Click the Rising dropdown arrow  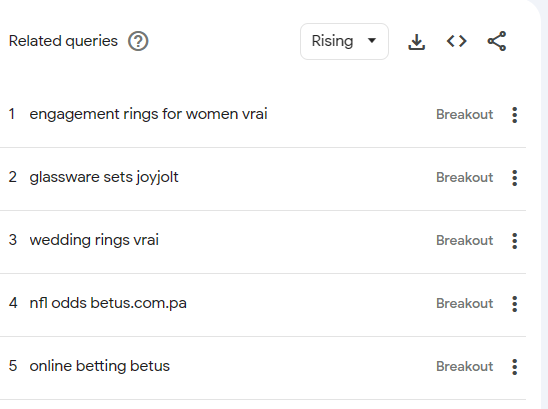pos(372,41)
